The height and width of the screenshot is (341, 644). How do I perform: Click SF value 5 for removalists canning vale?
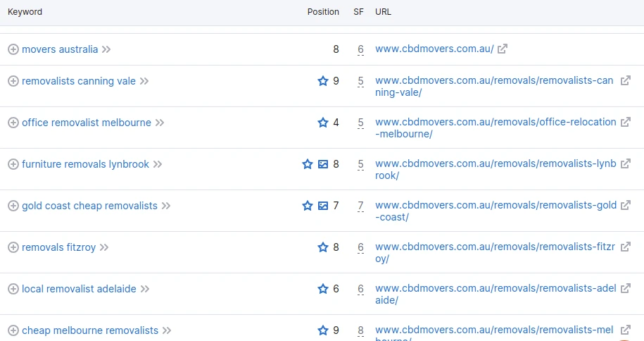tap(360, 81)
